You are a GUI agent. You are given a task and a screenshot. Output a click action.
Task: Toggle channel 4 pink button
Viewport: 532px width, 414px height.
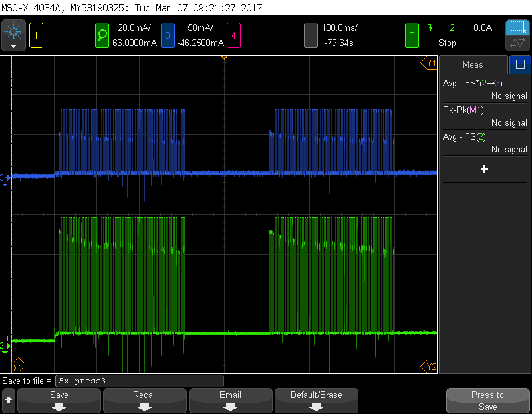tap(233, 34)
